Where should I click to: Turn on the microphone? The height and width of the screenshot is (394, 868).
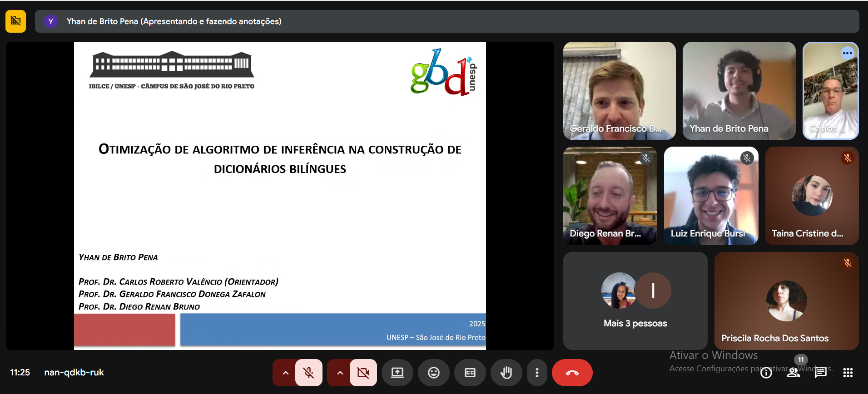309,373
